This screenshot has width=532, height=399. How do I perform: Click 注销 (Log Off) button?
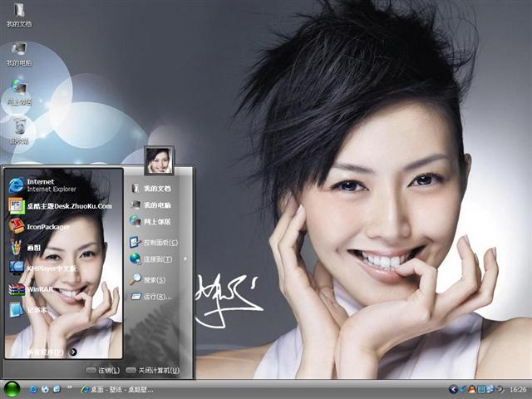coord(103,370)
